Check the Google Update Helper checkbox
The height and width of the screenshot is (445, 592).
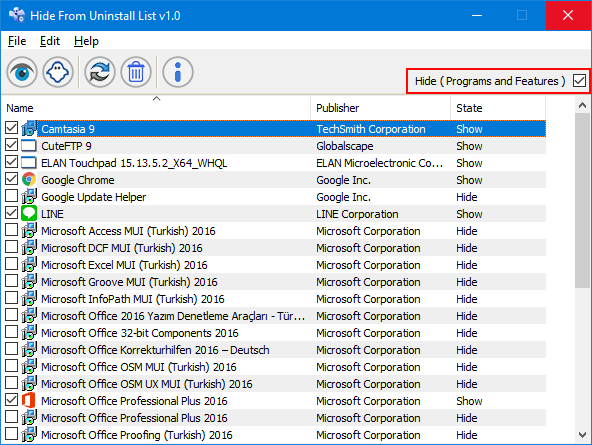coord(12,196)
